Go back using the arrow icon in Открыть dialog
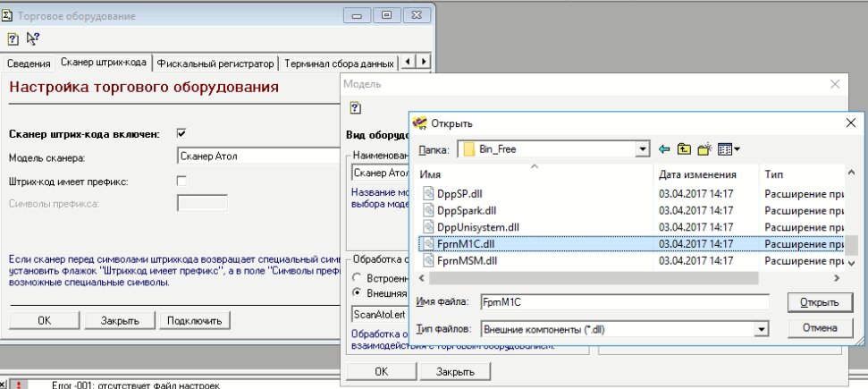Image resolution: width=868 pixels, height=389 pixels. (664, 149)
